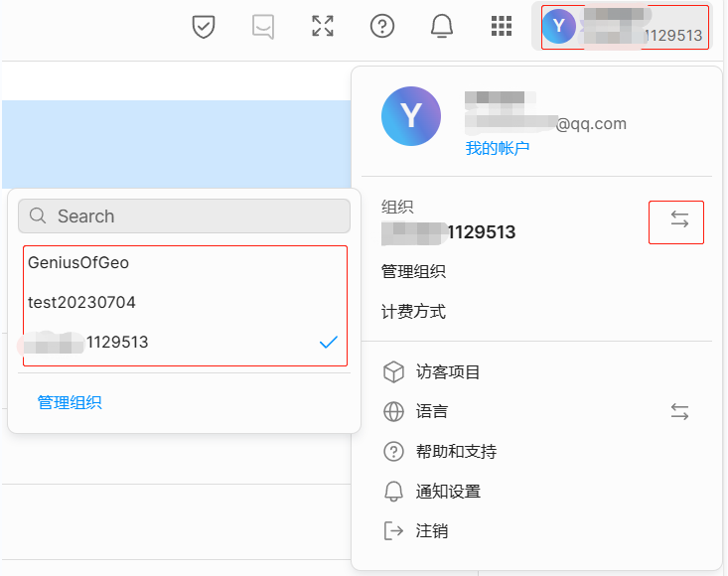Click the fullscreen expand icon
This screenshot has width=728, height=576.
(323, 27)
